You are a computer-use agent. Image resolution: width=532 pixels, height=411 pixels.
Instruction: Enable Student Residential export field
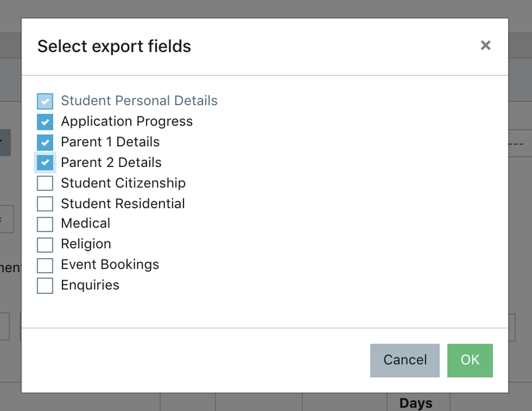(x=45, y=204)
